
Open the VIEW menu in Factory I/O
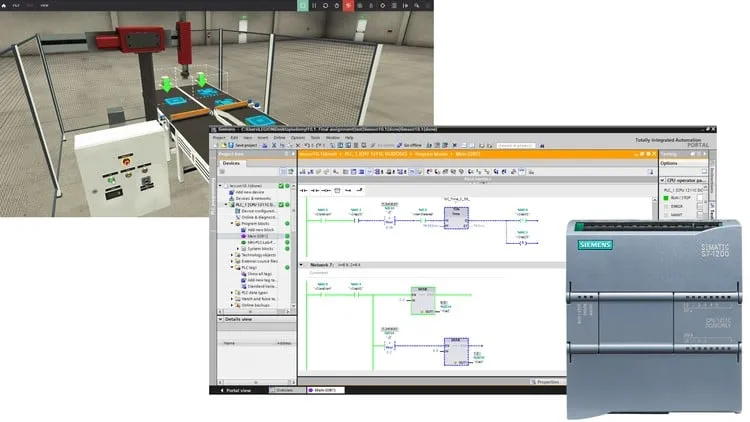(x=44, y=5)
